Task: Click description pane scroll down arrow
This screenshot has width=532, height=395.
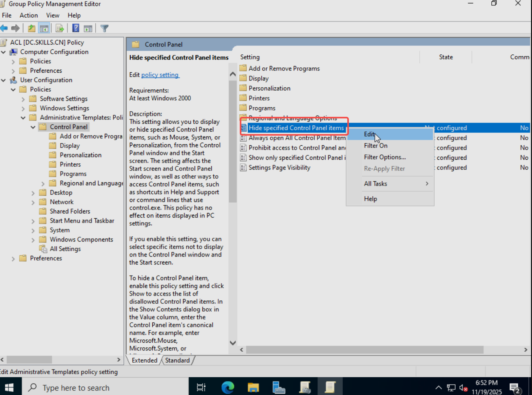Action: [x=233, y=343]
